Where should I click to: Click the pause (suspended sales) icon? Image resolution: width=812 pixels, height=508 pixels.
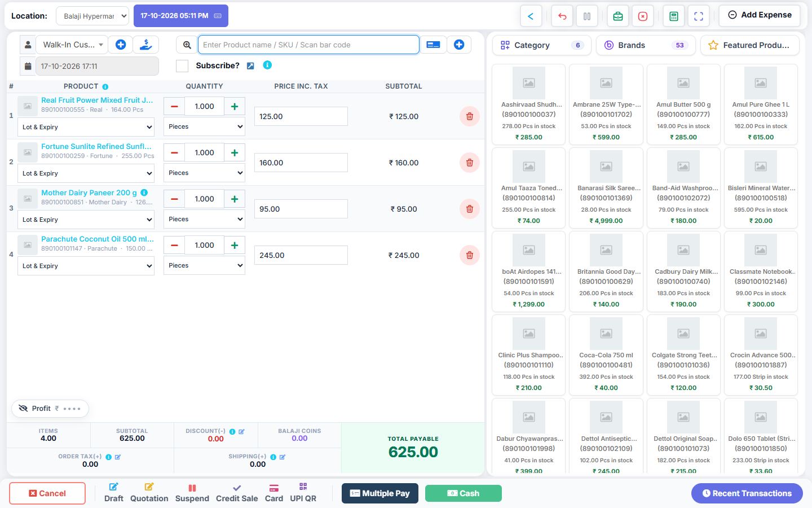(587, 16)
